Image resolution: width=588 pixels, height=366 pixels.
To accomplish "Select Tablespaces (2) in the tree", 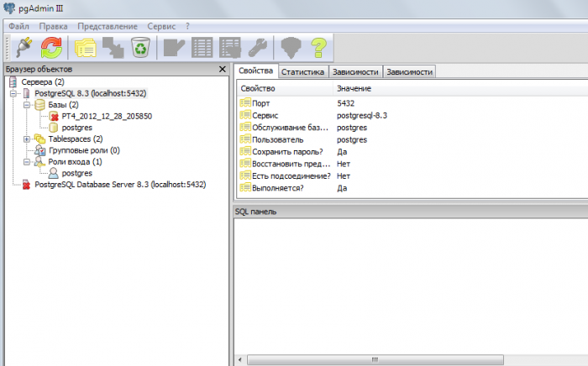I will [x=76, y=139].
